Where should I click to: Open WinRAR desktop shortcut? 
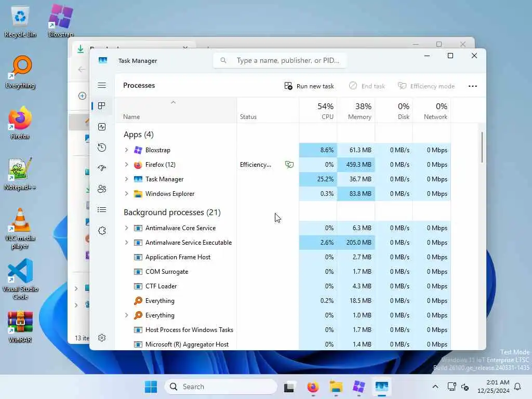[20, 327]
